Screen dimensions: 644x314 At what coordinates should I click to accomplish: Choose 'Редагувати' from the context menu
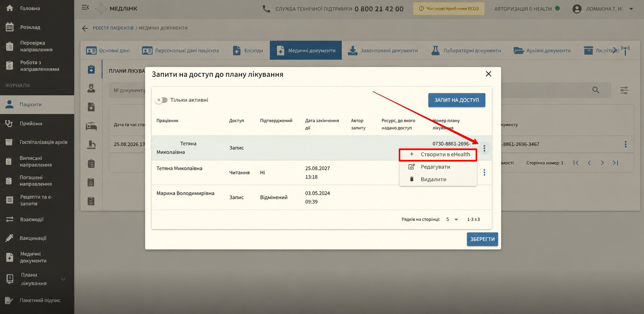click(438, 167)
